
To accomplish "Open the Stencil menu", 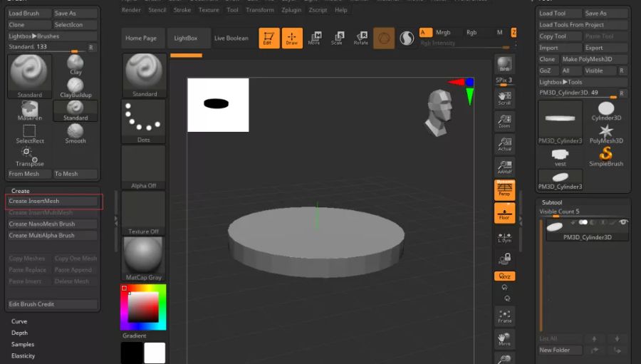I will [157, 10].
